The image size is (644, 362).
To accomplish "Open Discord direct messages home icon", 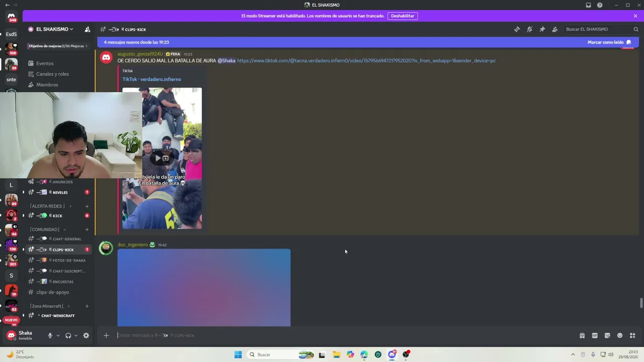I will 11,17.
